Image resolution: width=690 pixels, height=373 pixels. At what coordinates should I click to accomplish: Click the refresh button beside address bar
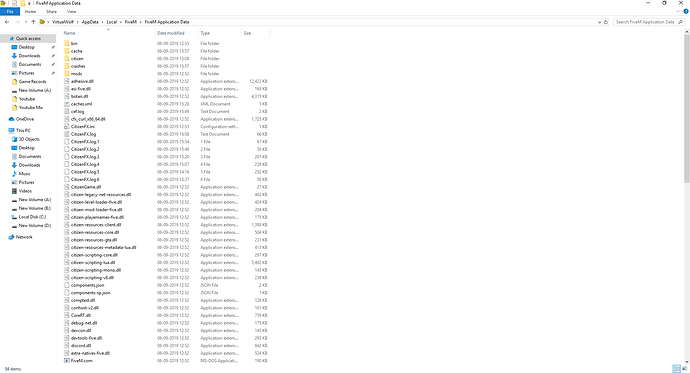click(x=606, y=22)
